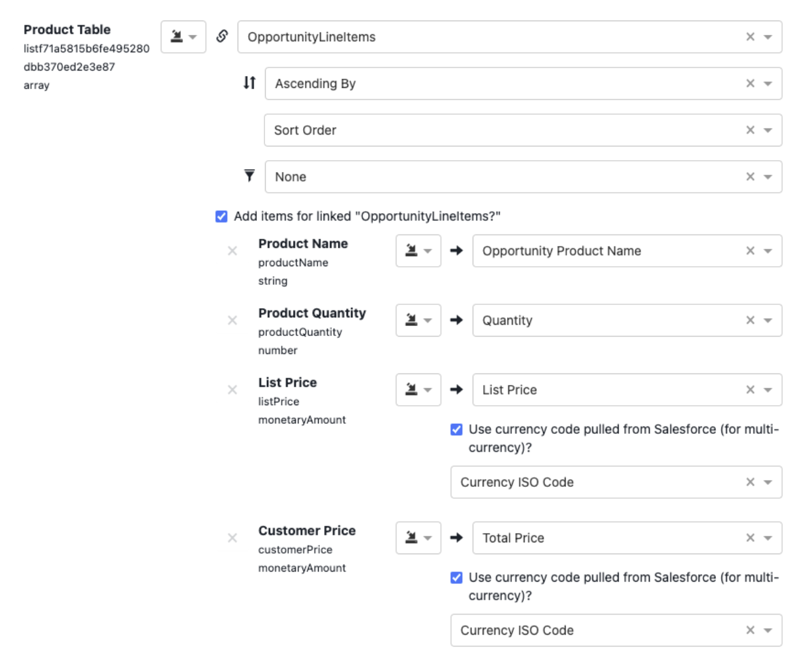Remove the Product Name field row
The image size is (807, 672).
pos(233,251)
